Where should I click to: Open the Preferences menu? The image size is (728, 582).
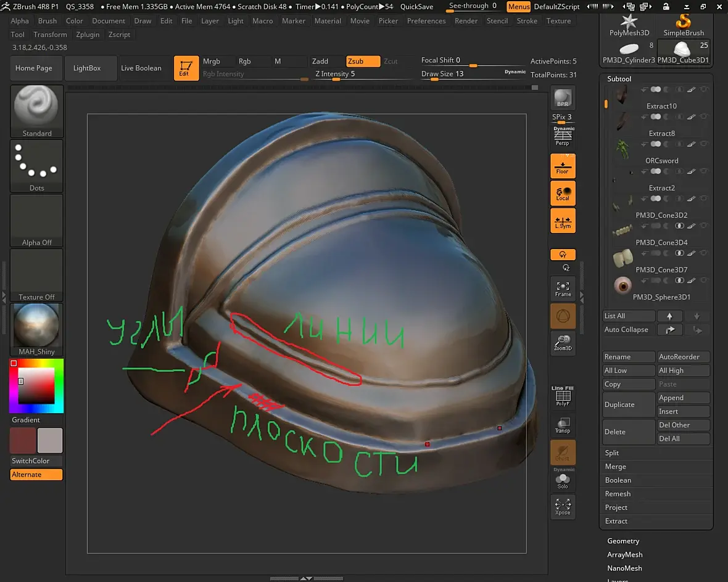[x=426, y=21]
